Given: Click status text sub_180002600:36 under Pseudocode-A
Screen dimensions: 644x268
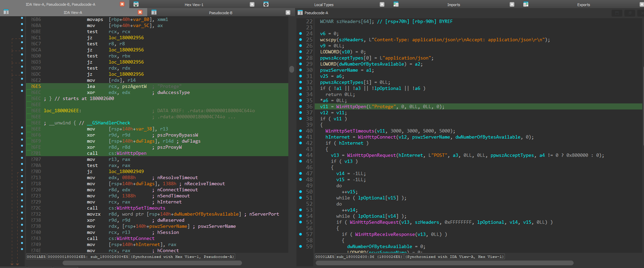Looking at the screenshot, I should (x=355, y=257).
